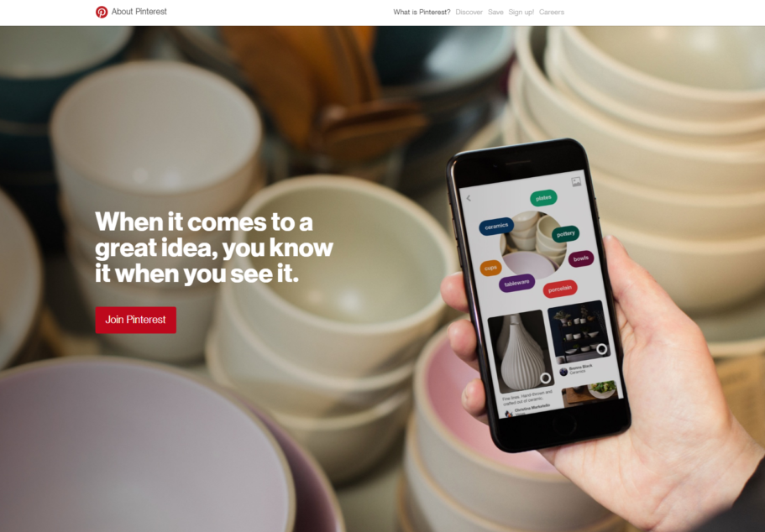Open the Save nav link
This screenshot has width=765, height=532.
[x=495, y=13]
